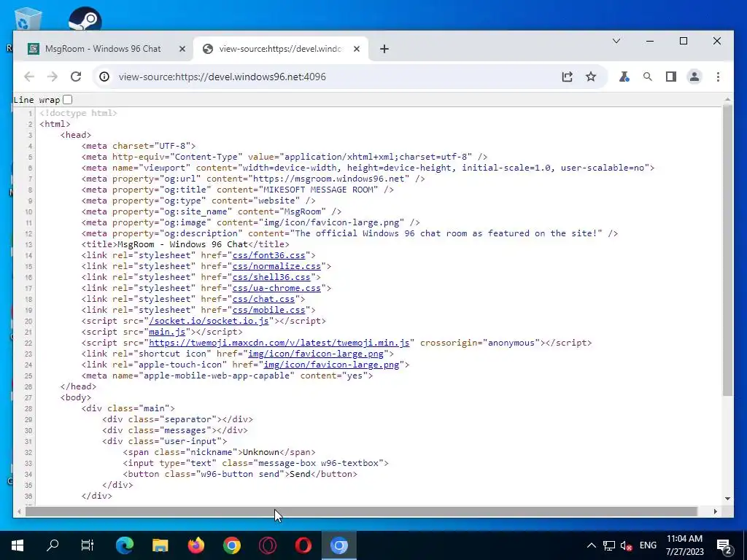The width and height of the screenshot is (747, 560).
Task: Share this page icon
Action: tap(567, 77)
